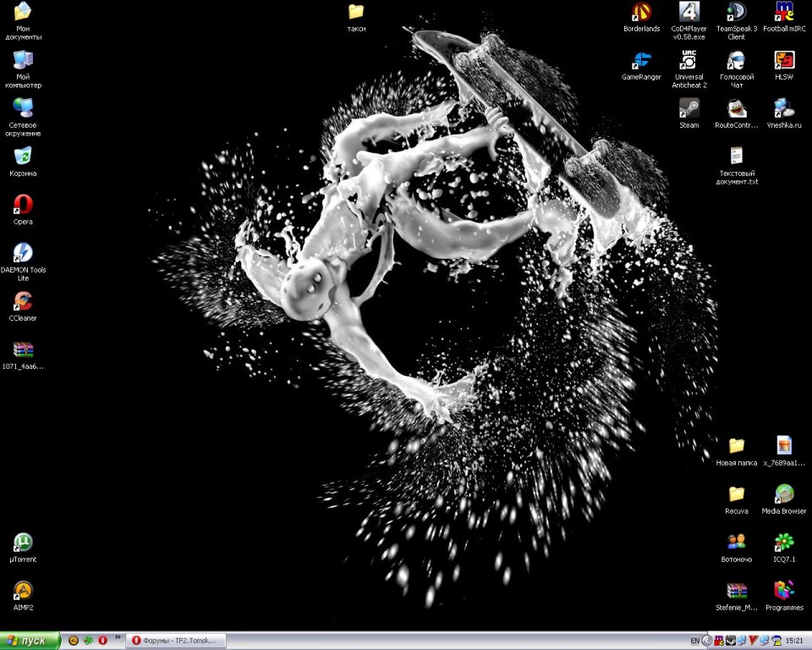Switch to the Opera TF2.Tomsk forum taskbar window

coord(176,641)
